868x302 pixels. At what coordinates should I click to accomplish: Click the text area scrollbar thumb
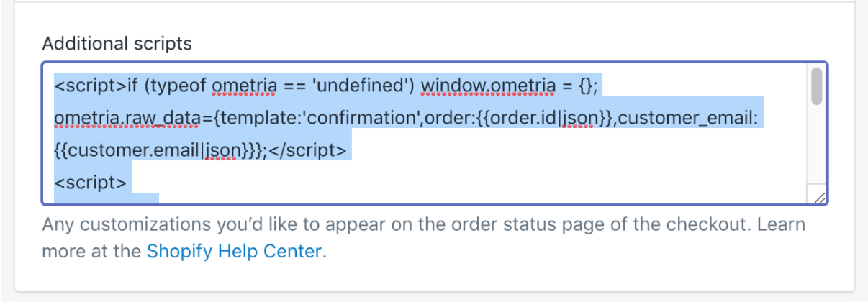[817, 86]
